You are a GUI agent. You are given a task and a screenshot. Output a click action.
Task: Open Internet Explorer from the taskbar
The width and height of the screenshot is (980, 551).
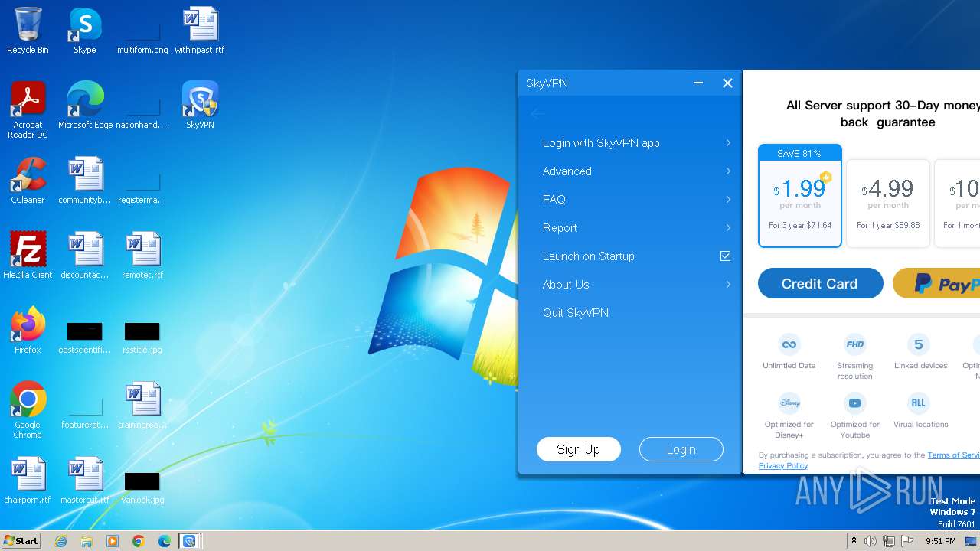60,541
